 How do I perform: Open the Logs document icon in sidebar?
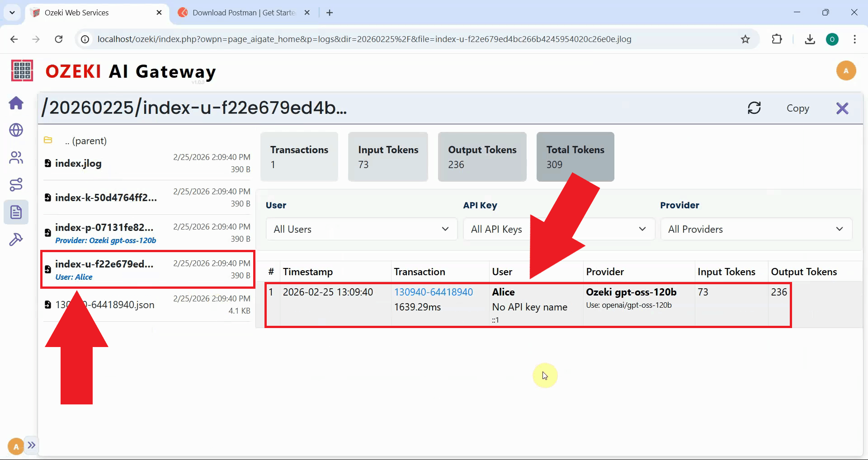coord(16,211)
